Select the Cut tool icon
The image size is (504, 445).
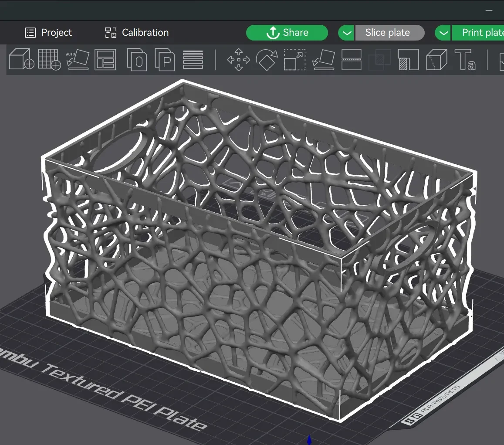pyautogui.click(x=352, y=59)
